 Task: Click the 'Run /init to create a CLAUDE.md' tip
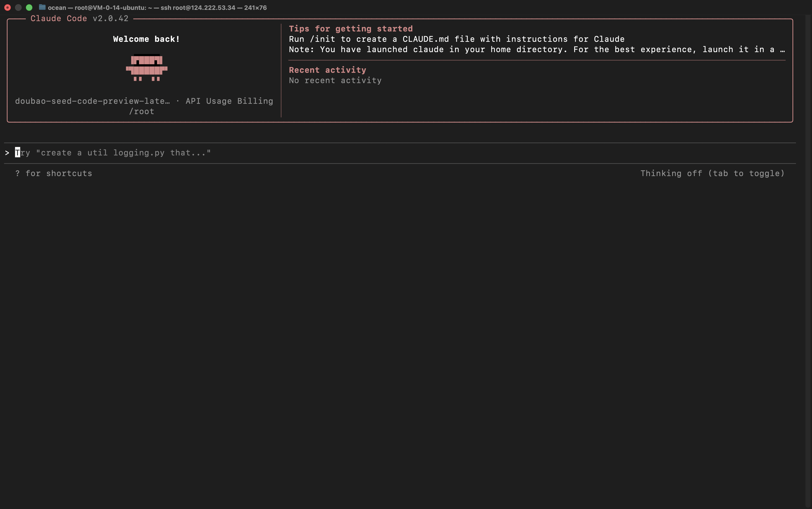[457, 39]
